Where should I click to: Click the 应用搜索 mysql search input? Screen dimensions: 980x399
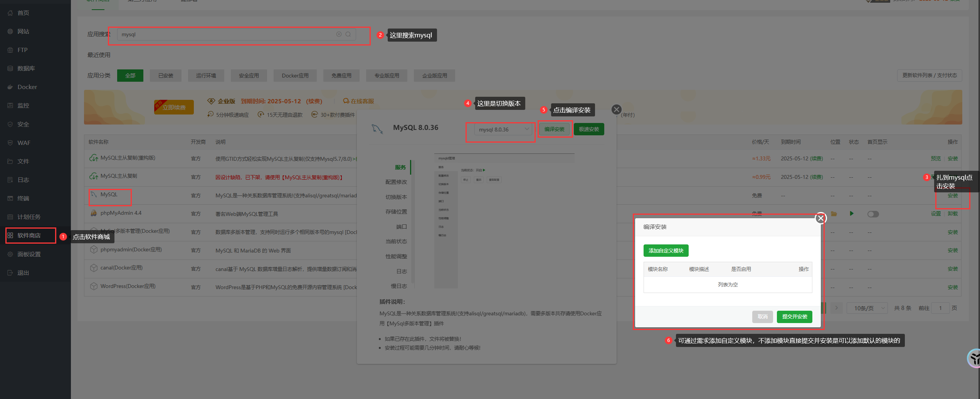[237, 34]
